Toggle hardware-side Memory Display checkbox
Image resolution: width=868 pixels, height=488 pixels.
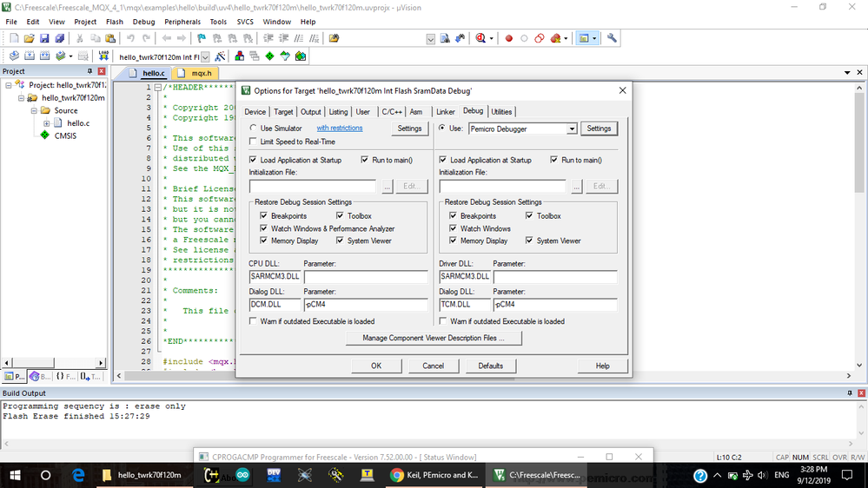click(x=454, y=241)
